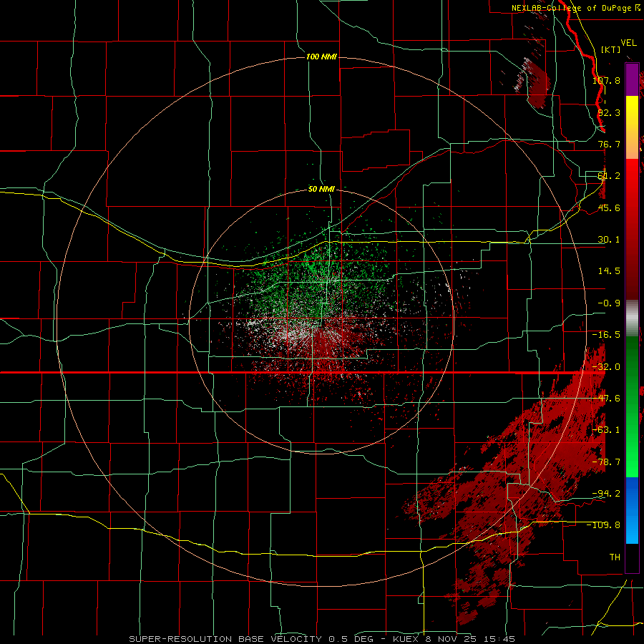Click the 100 NMI range ring label

[x=321, y=57]
